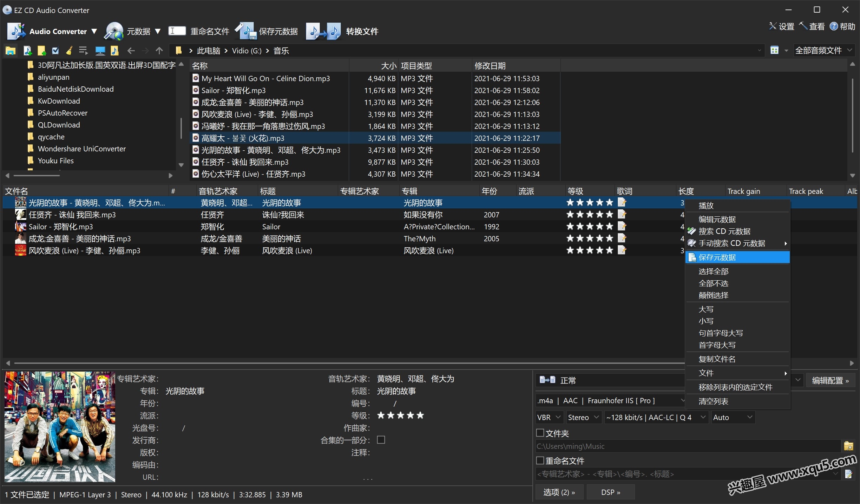Click the Audio Converter mode icon
Image resolution: width=860 pixels, height=504 pixels.
pos(17,31)
